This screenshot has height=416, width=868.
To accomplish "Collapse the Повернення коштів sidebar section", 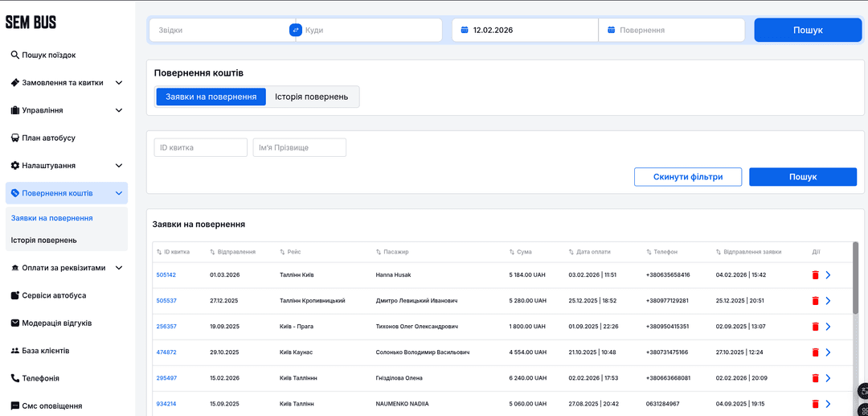I will coord(119,193).
